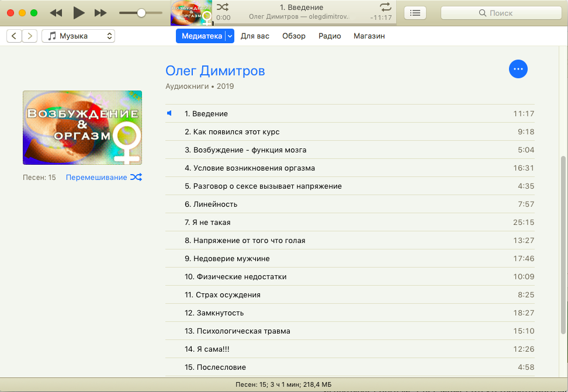568x392 pixels.
Task: Open the blue more options ellipsis button
Action: pos(518,69)
